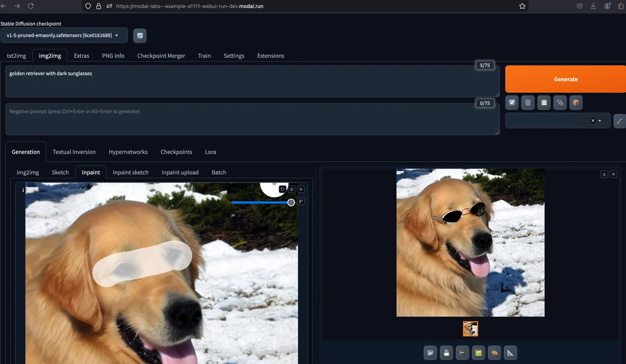Click the trash icon to clear the prompt

tap(528, 103)
